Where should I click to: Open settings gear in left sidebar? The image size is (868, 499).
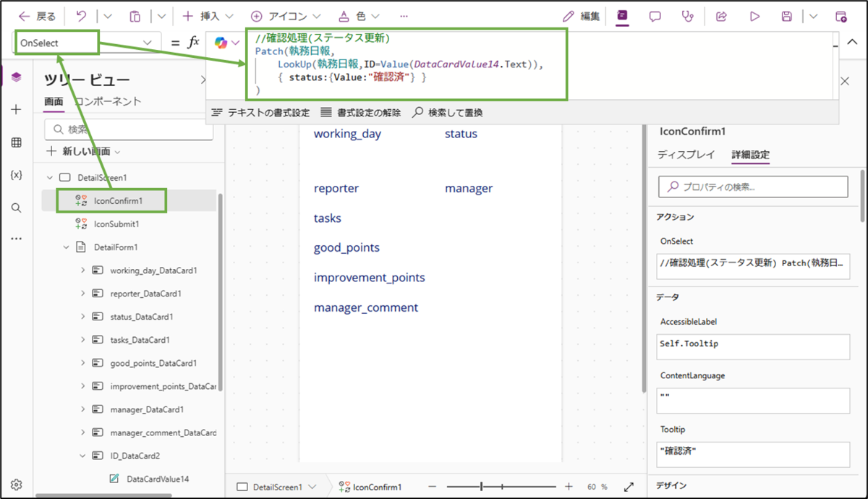(16, 485)
